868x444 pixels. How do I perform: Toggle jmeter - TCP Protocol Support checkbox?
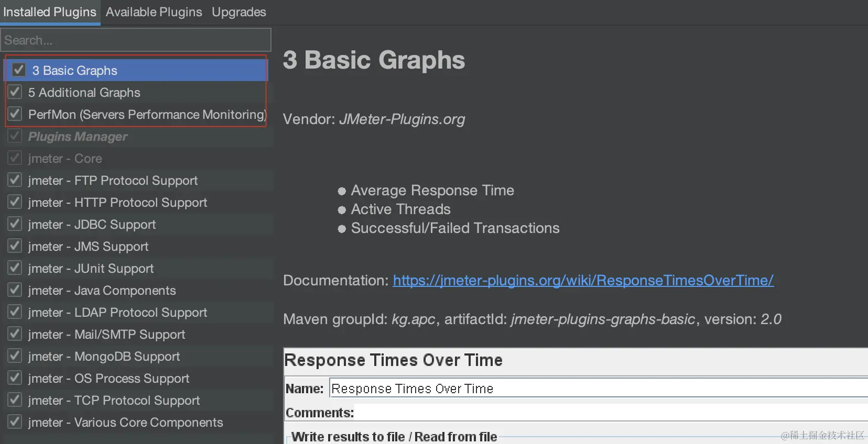(x=15, y=399)
